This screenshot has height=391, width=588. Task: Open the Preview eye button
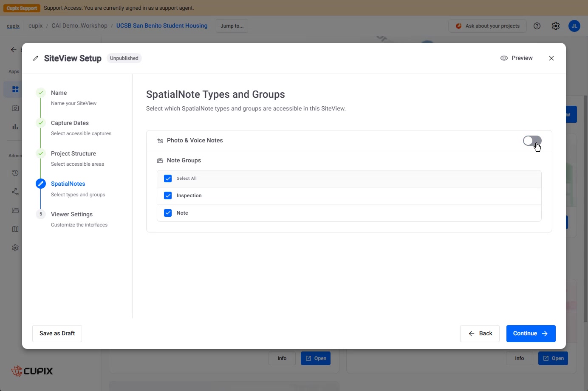pos(517,58)
